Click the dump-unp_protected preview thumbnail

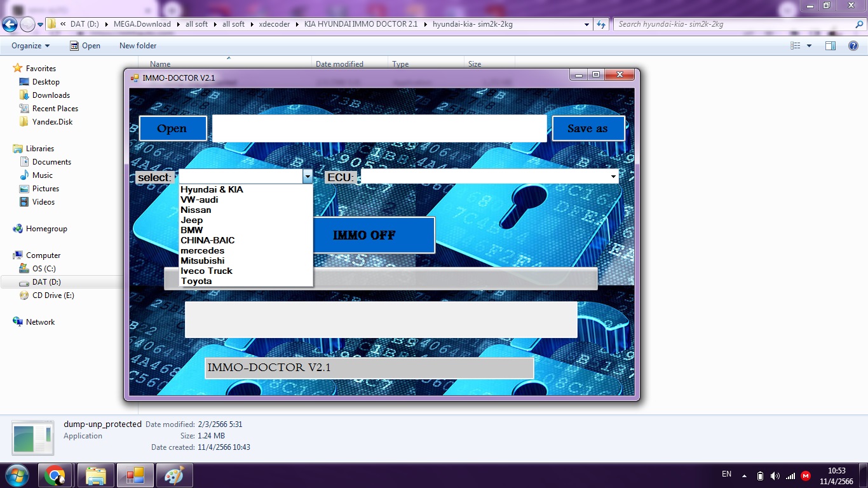point(33,438)
